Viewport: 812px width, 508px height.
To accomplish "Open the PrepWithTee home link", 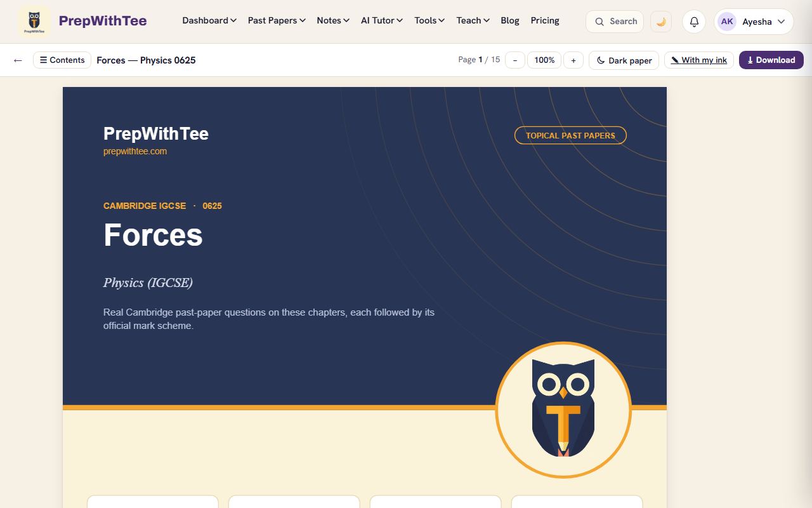I will click(103, 21).
